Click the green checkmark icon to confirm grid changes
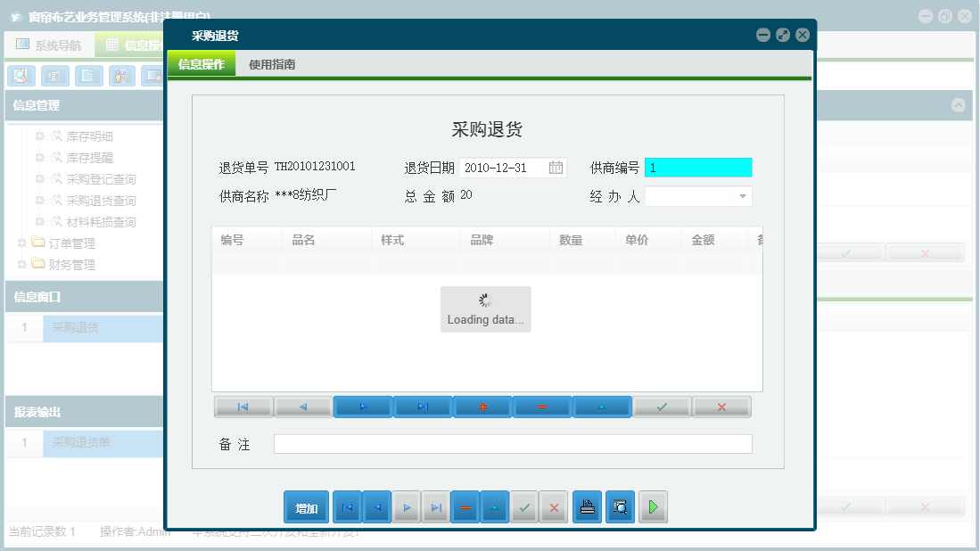This screenshot has height=551, width=980. tap(661, 407)
